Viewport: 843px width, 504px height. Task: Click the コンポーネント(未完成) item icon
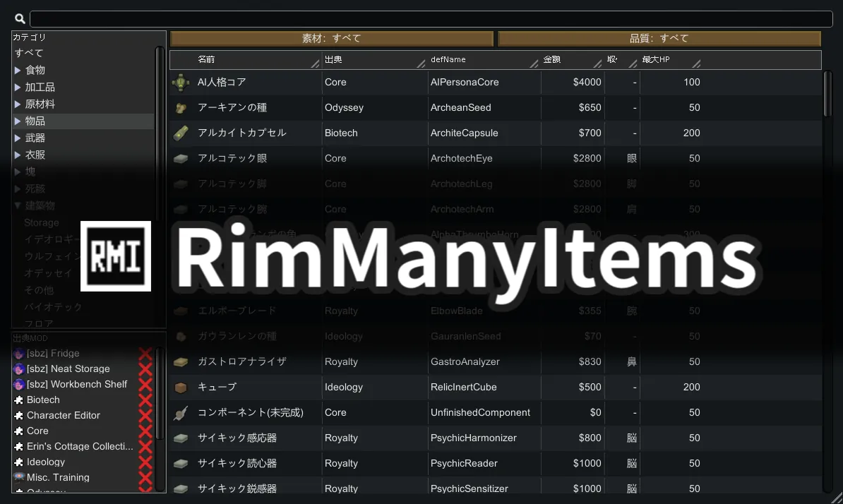(181, 413)
